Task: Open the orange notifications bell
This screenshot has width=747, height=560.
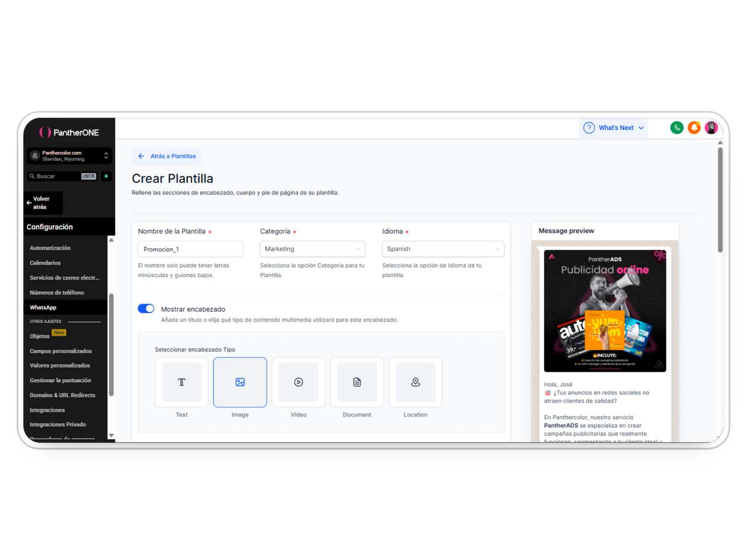Action: (x=694, y=128)
